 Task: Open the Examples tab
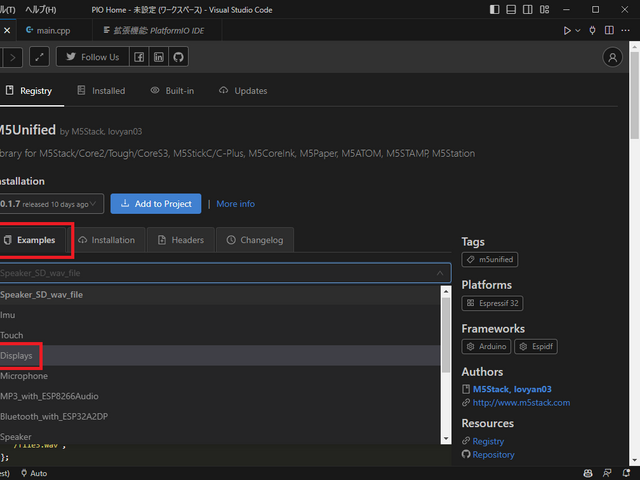click(33, 240)
